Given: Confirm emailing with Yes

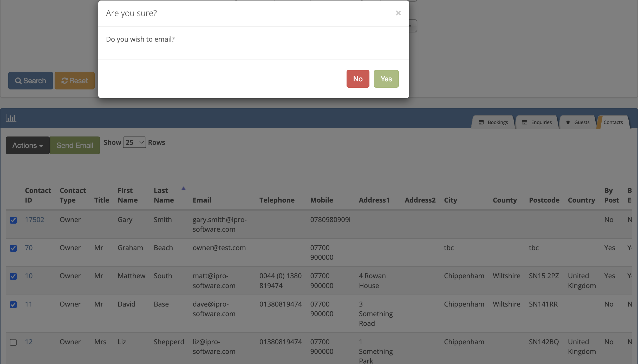Looking at the screenshot, I should [386, 79].
